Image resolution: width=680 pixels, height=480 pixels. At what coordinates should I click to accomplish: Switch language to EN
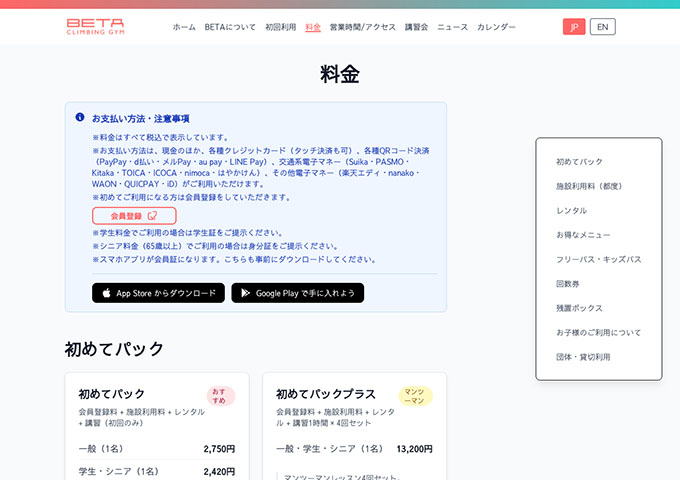(603, 27)
